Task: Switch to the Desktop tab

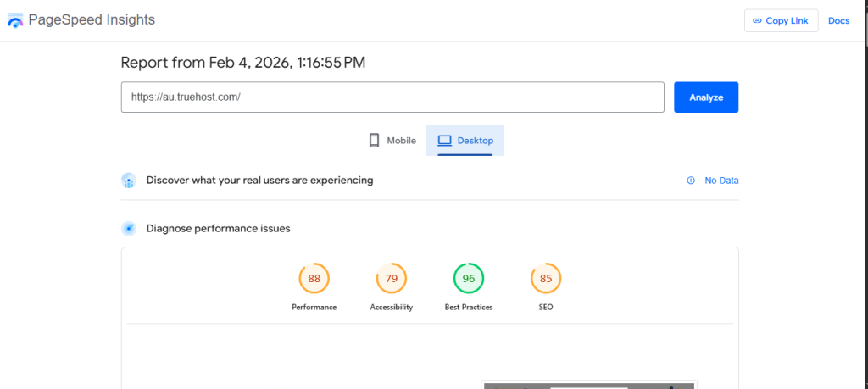Action: pos(465,141)
